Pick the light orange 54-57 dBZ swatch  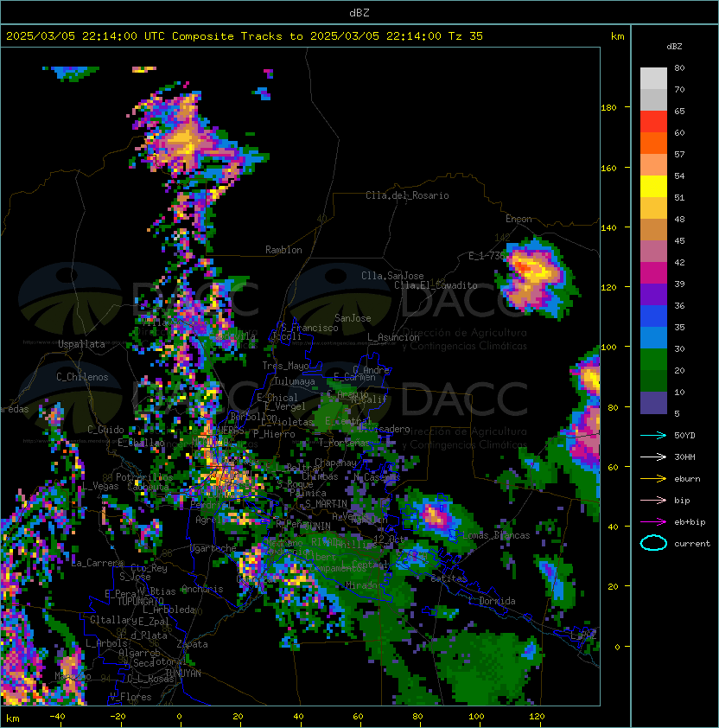point(653,165)
